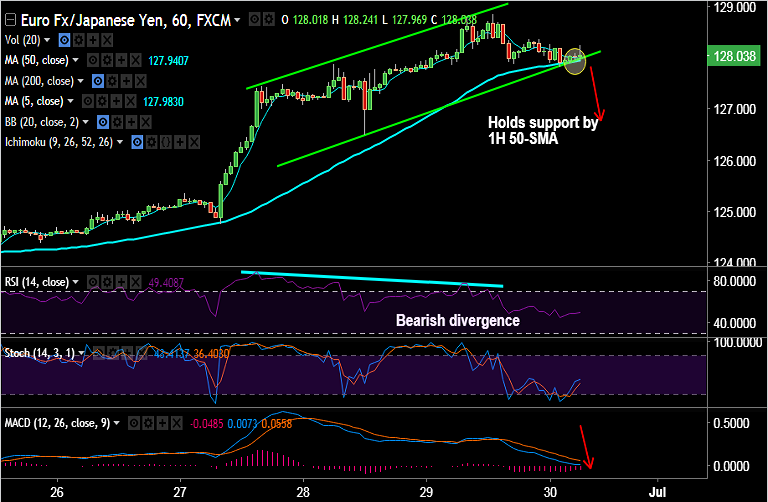Click MA 5 value 127.9830
768x502 pixels.
point(164,102)
